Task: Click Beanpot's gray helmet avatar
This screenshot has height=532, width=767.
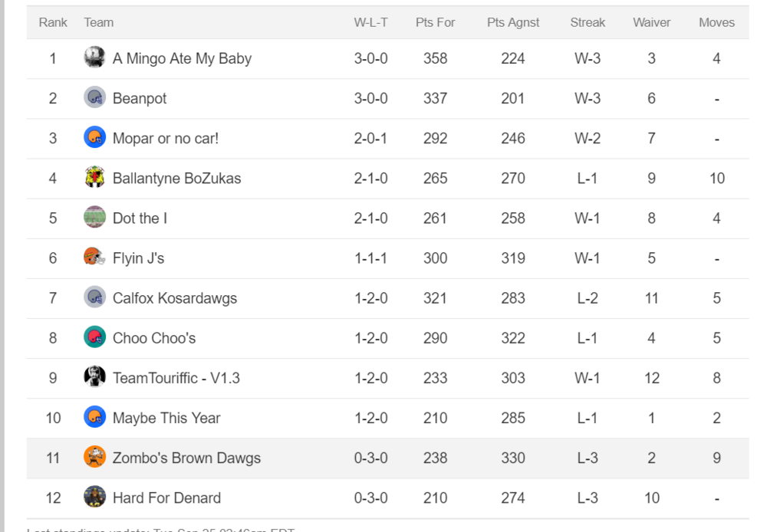Action: click(x=94, y=98)
